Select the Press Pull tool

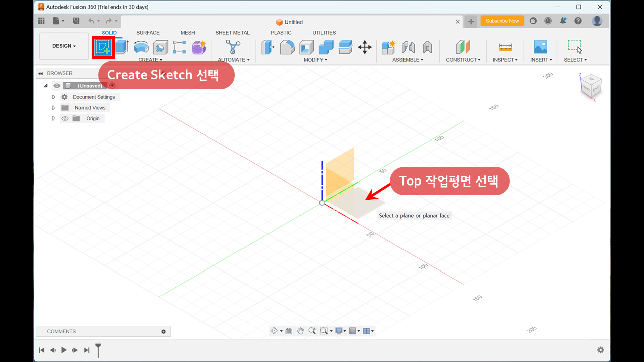pos(268,47)
